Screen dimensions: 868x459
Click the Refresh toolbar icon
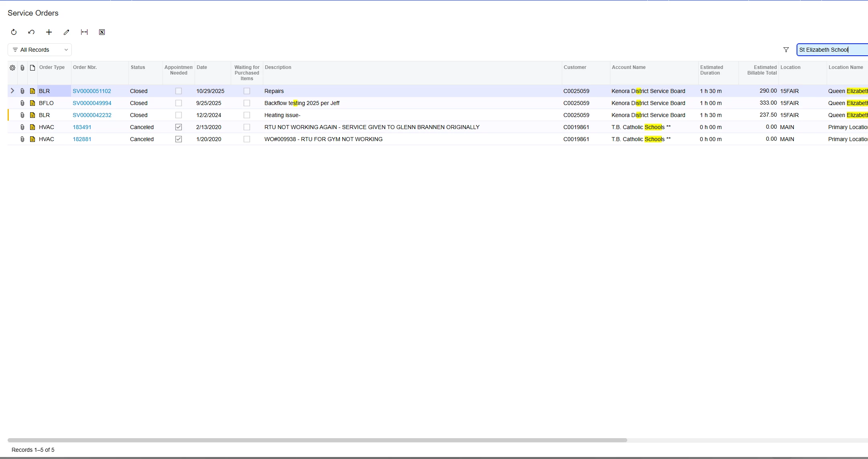pyautogui.click(x=14, y=32)
